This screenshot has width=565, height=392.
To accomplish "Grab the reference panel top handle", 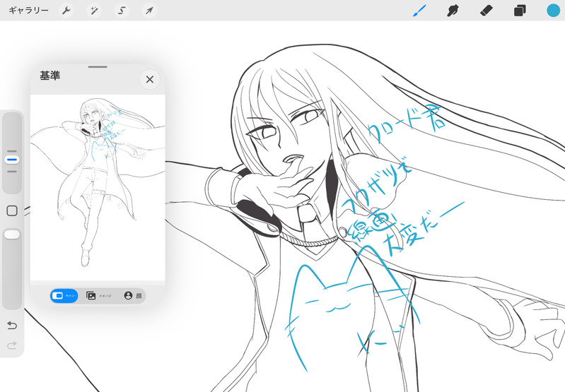I will (x=98, y=66).
